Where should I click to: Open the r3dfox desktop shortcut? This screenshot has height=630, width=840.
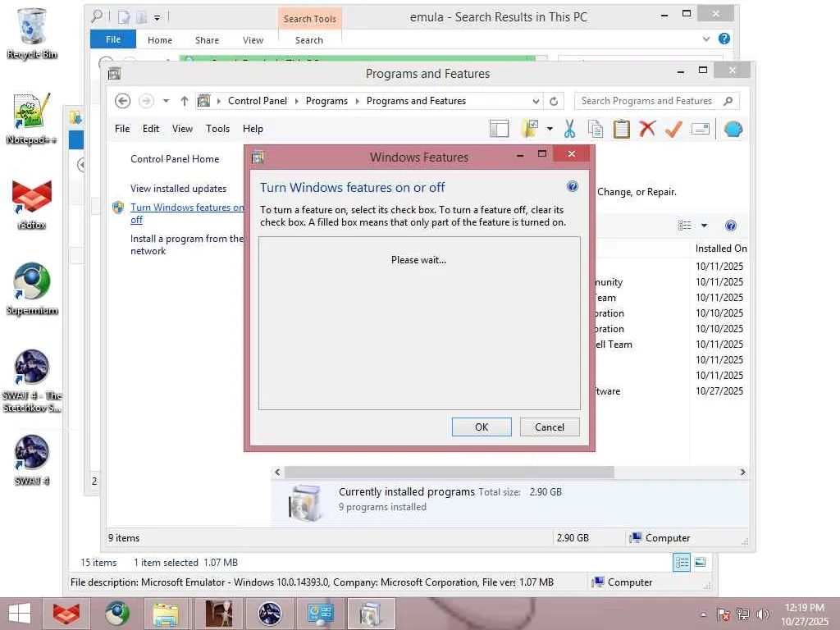(32, 204)
